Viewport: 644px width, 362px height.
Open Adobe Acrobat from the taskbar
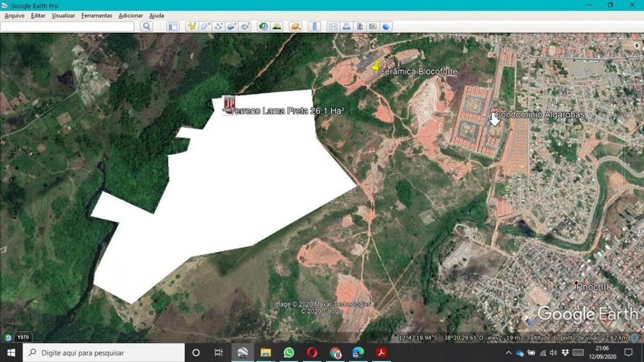(381, 353)
